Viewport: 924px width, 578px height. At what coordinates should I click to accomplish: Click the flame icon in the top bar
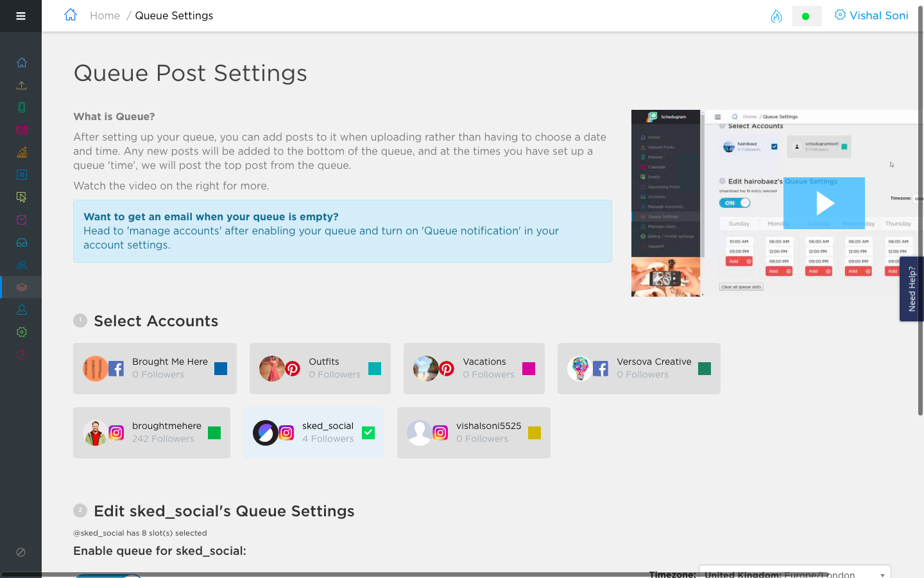click(776, 16)
